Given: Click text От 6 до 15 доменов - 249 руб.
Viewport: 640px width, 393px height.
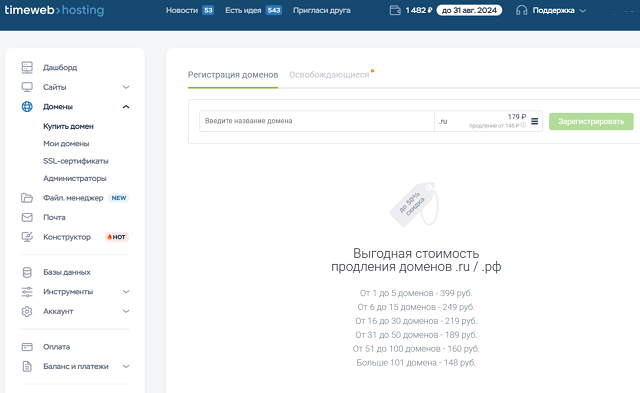Looking at the screenshot, I should point(416,307).
